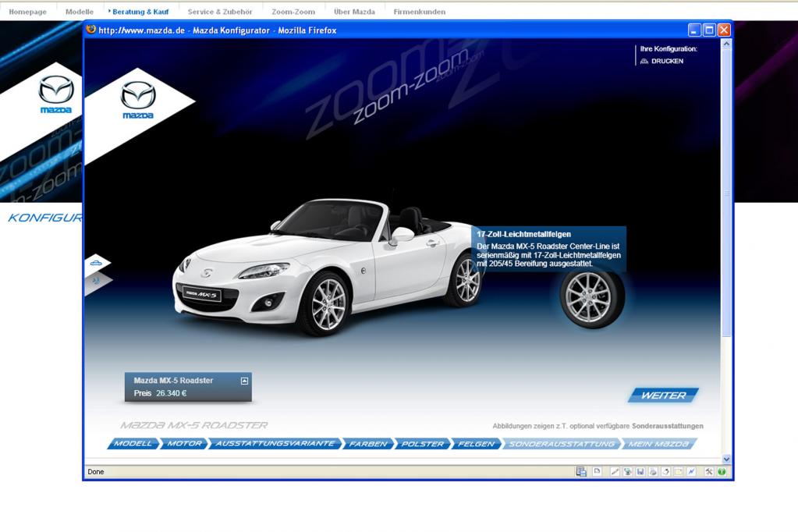
Task: Click the 'Preis 26.340 €' text
Action: pos(161,393)
